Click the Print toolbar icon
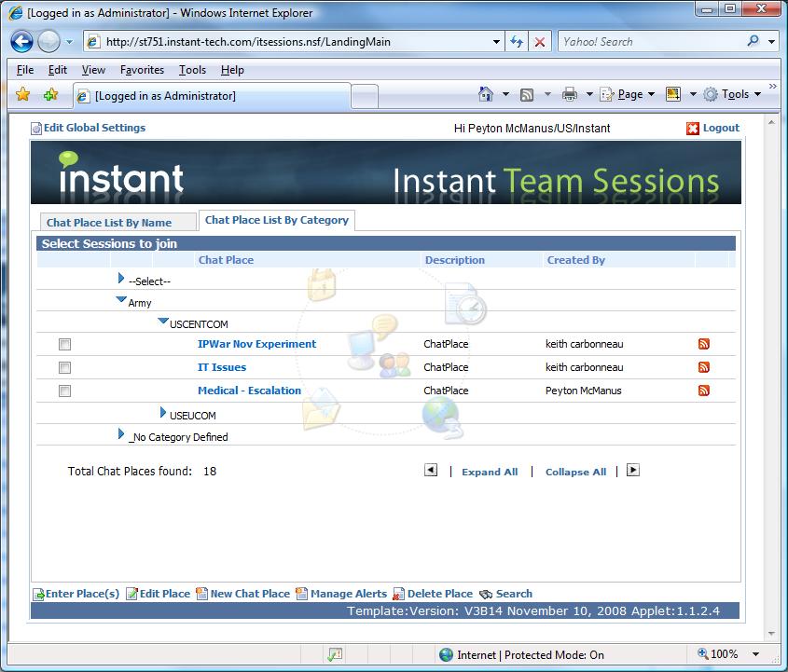This screenshot has height=672, width=788. coord(570,94)
